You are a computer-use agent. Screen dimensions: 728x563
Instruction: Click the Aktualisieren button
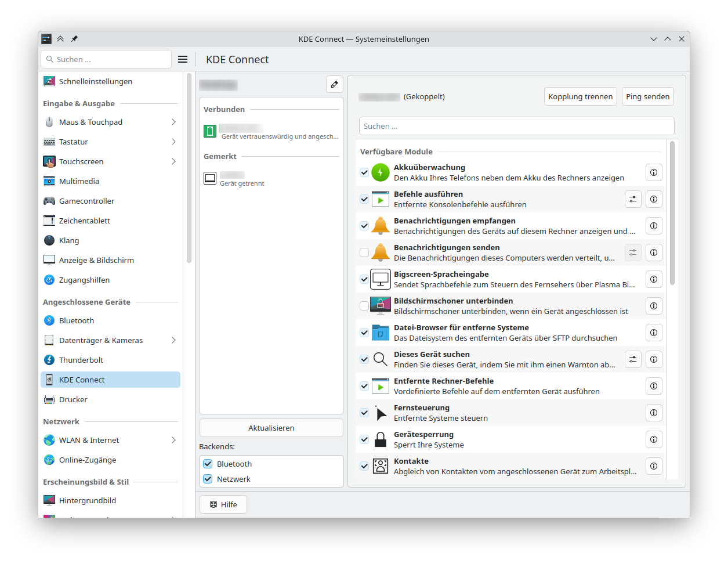click(271, 428)
